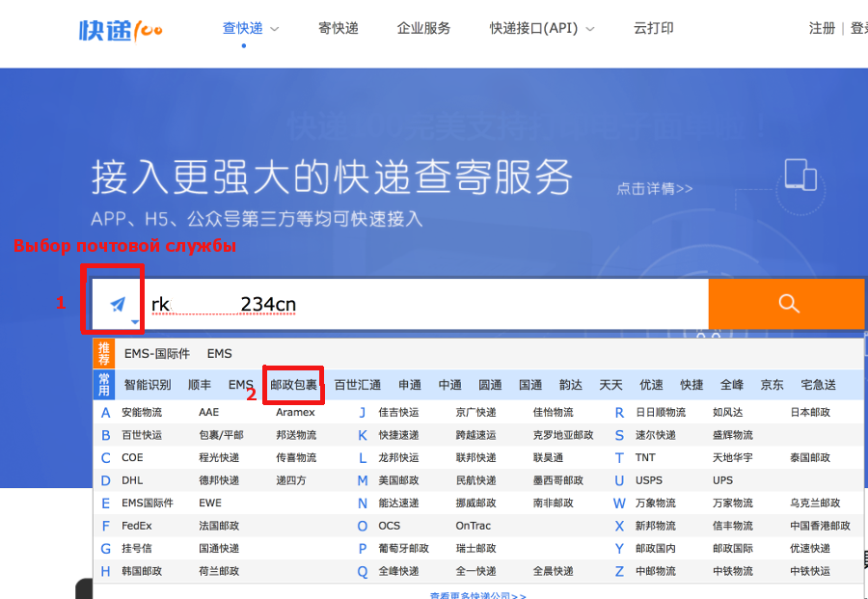Click the mobile devices icon in banner
868x599 pixels.
[x=800, y=175]
